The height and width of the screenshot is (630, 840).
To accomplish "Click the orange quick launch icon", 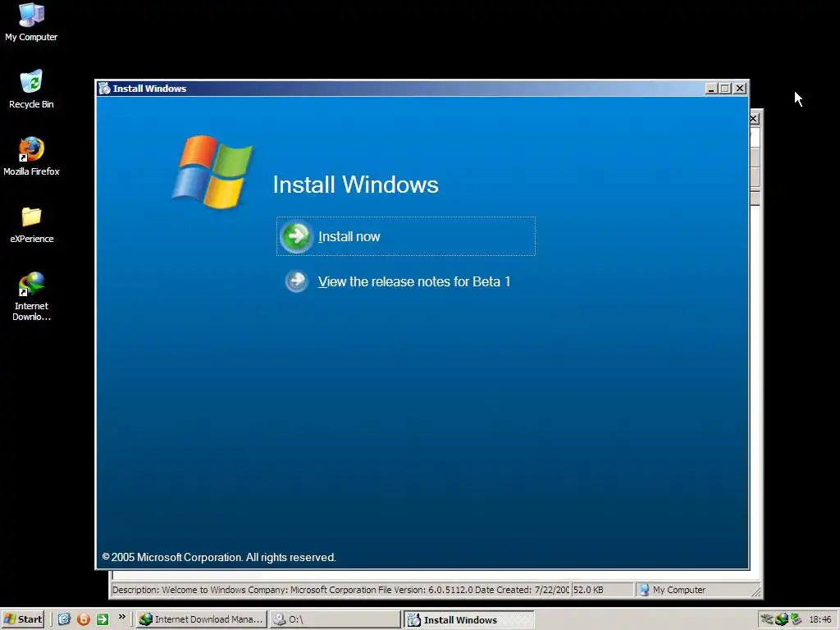I will pyautogui.click(x=84, y=619).
